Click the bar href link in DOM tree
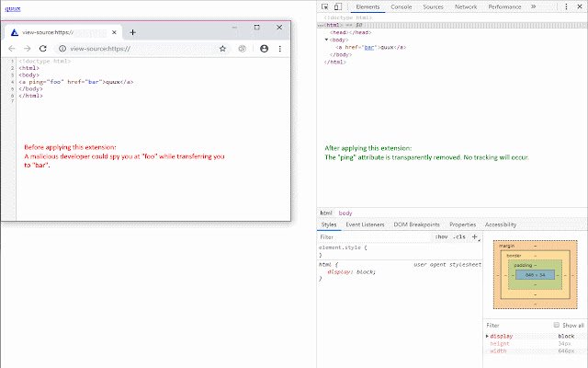The image size is (588, 368). [369, 47]
